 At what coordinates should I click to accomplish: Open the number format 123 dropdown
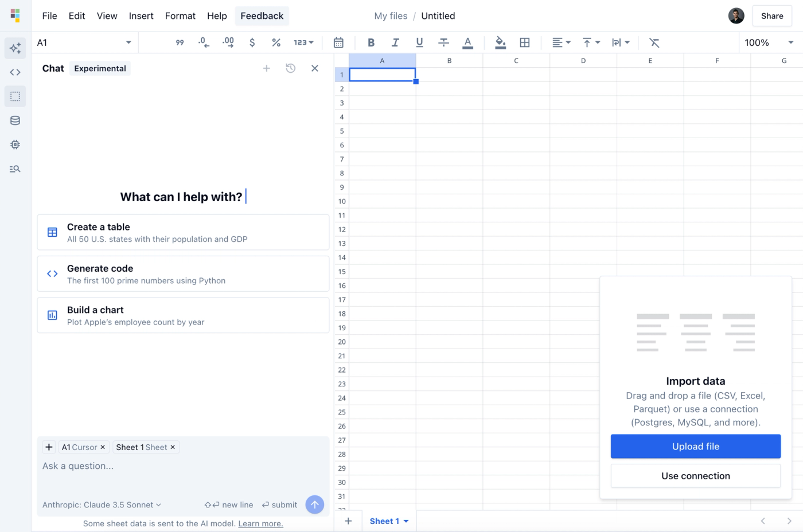tap(303, 42)
